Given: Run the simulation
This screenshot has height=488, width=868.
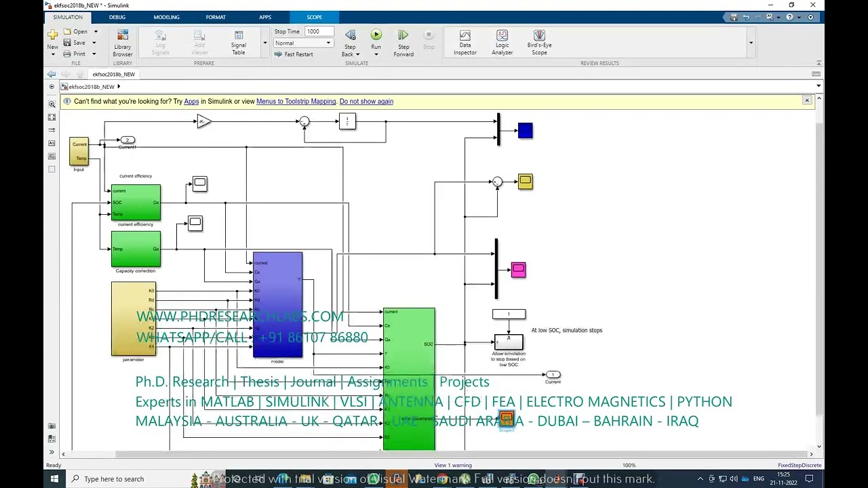Looking at the screenshot, I should coord(376,35).
